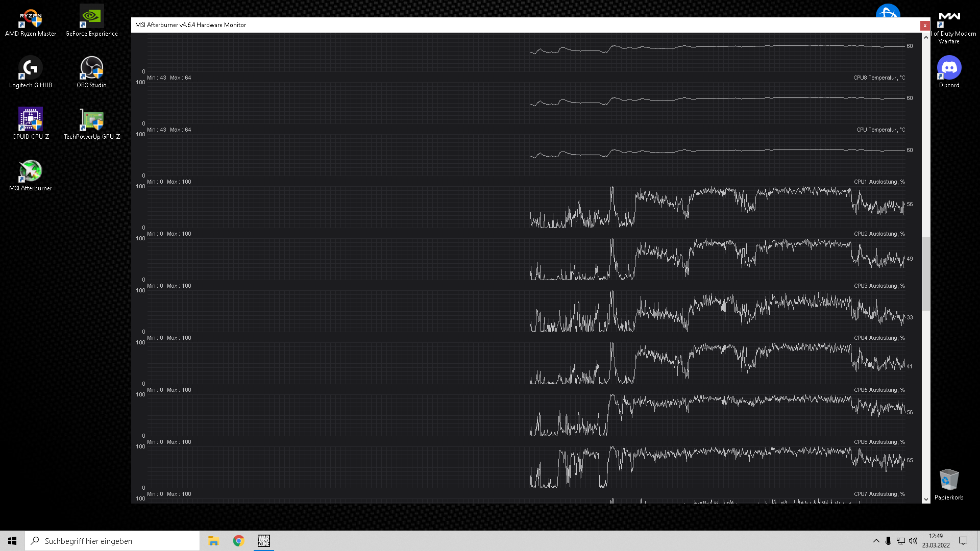Screen dimensions: 980x551
Task: Open Windows Start menu
Action: tap(12, 541)
